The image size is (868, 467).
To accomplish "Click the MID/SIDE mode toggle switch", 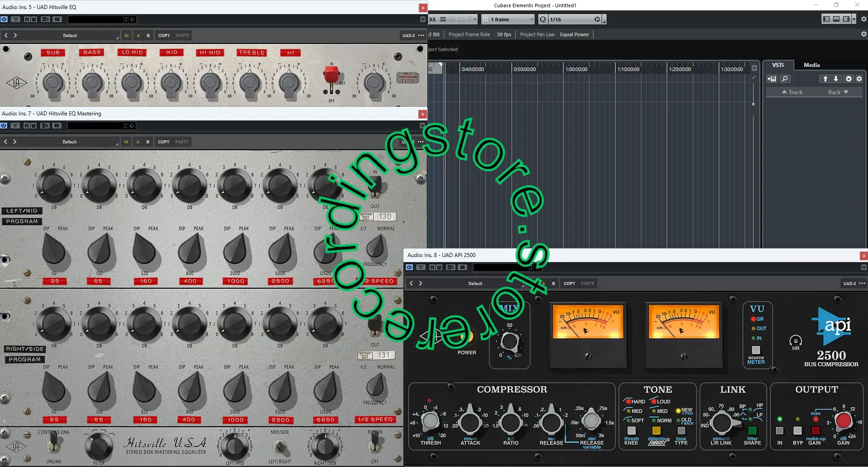I will coord(280,447).
